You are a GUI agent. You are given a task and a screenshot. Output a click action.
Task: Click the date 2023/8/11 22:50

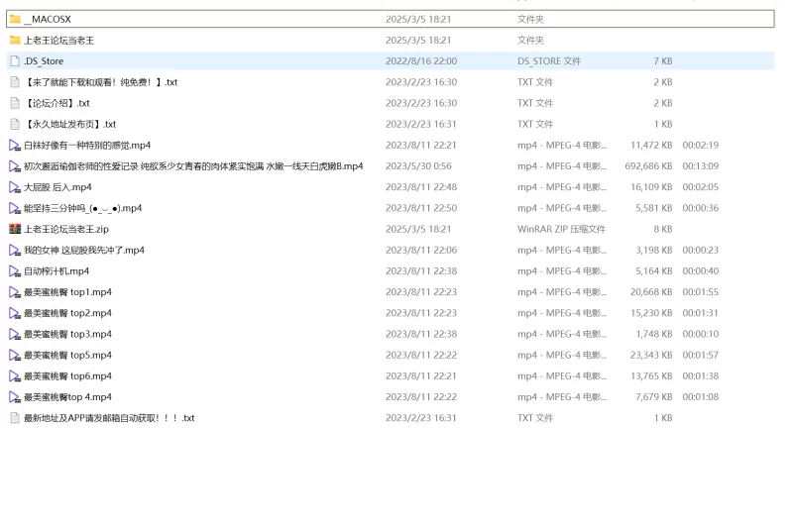pyautogui.click(x=421, y=208)
